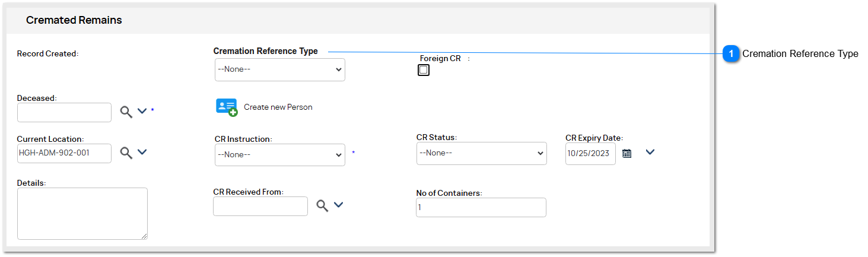
Task: Click the No of Containers field
Action: tap(481, 208)
